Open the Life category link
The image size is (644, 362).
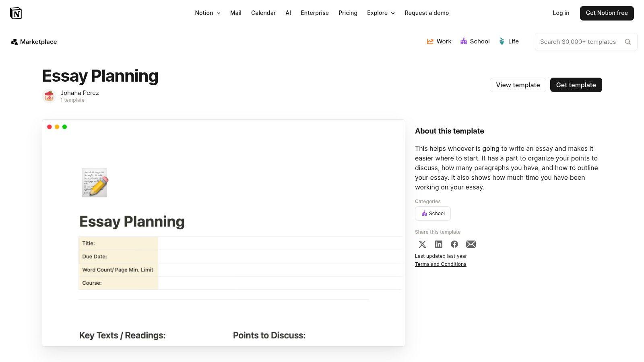[x=509, y=41]
